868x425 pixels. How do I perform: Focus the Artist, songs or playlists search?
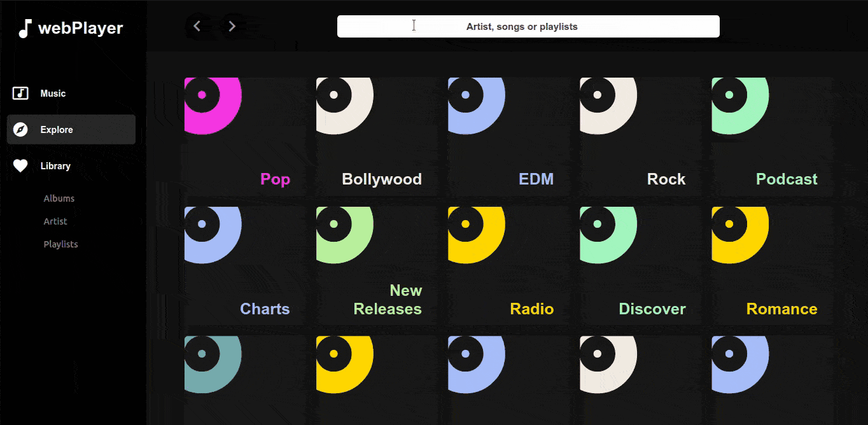pos(528,27)
